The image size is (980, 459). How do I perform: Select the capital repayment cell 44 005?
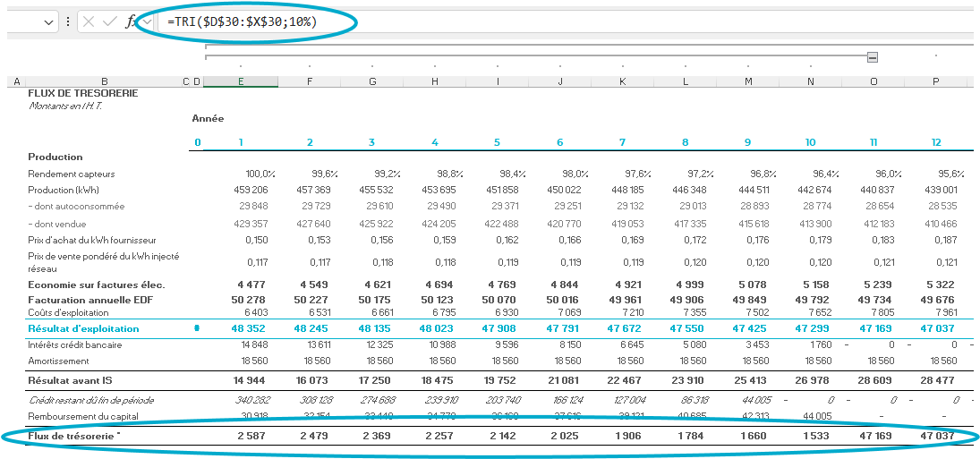click(817, 416)
